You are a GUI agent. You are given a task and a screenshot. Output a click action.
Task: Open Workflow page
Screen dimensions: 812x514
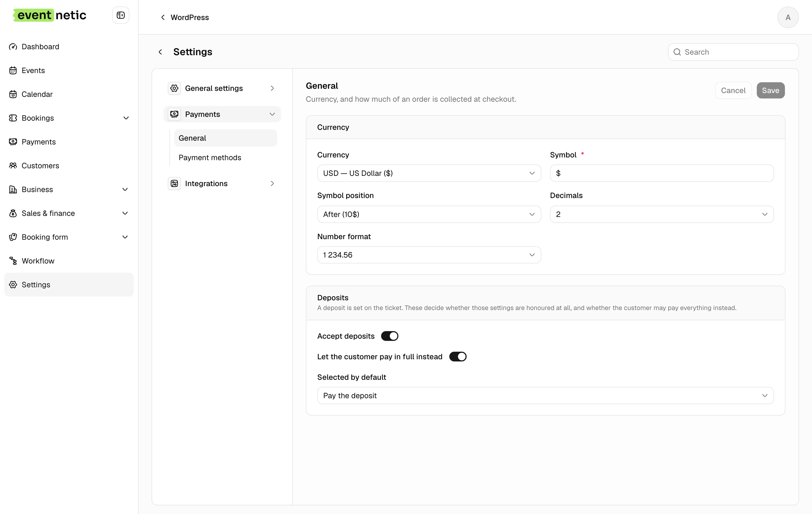pyautogui.click(x=69, y=261)
